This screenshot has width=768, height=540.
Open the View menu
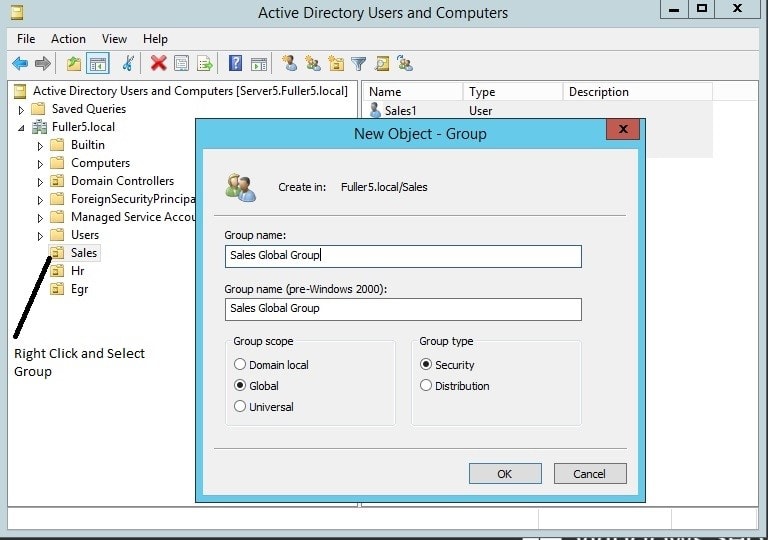pyautogui.click(x=114, y=39)
